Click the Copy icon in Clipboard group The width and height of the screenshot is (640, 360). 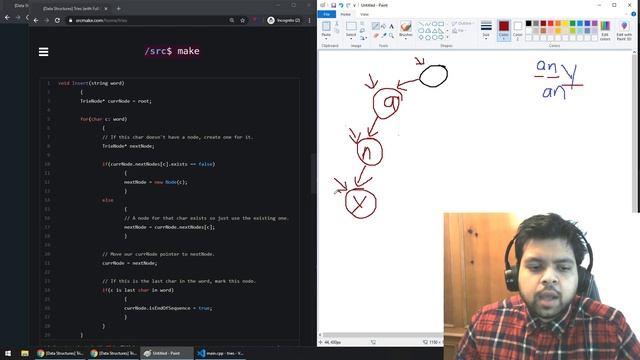(x=337, y=31)
